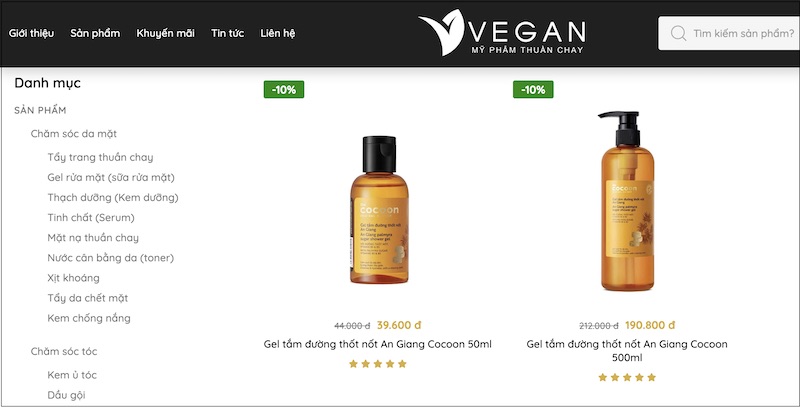Expand the Chăm sóc tóc category
The image size is (800, 407).
click(x=64, y=351)
